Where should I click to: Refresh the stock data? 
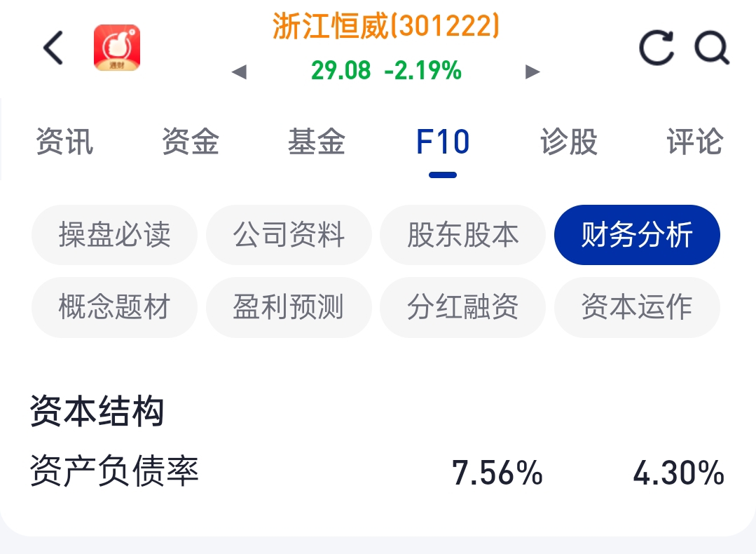pyautogui.click(x=657, y=47)
